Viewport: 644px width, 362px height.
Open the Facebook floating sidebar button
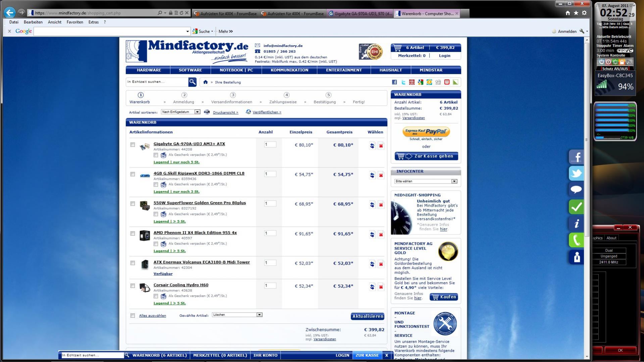[576, 157]
